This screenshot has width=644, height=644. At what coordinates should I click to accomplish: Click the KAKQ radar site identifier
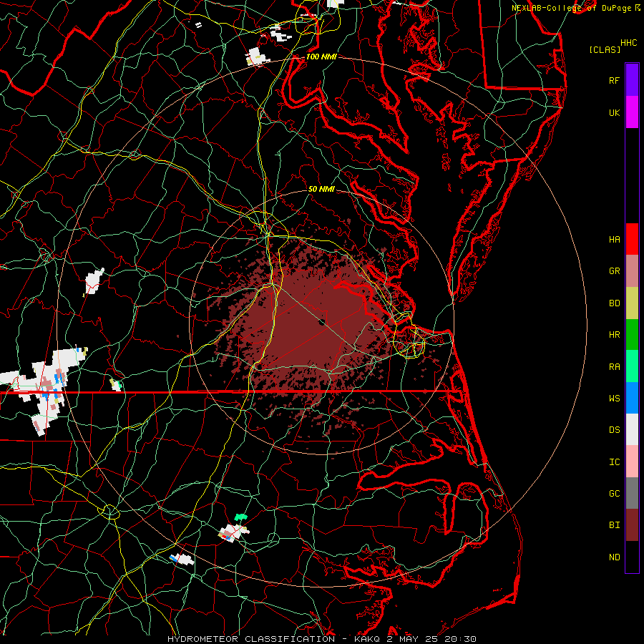[366, 639]
